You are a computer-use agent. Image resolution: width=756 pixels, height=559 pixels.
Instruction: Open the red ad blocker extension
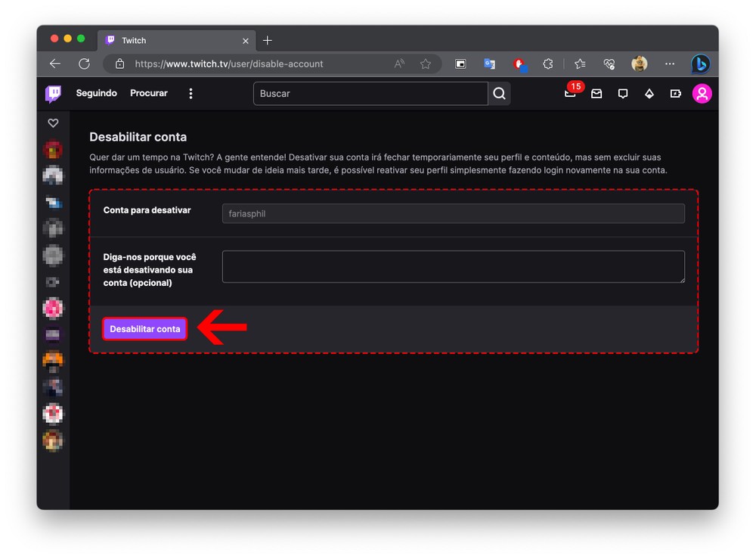click(519, 64)
